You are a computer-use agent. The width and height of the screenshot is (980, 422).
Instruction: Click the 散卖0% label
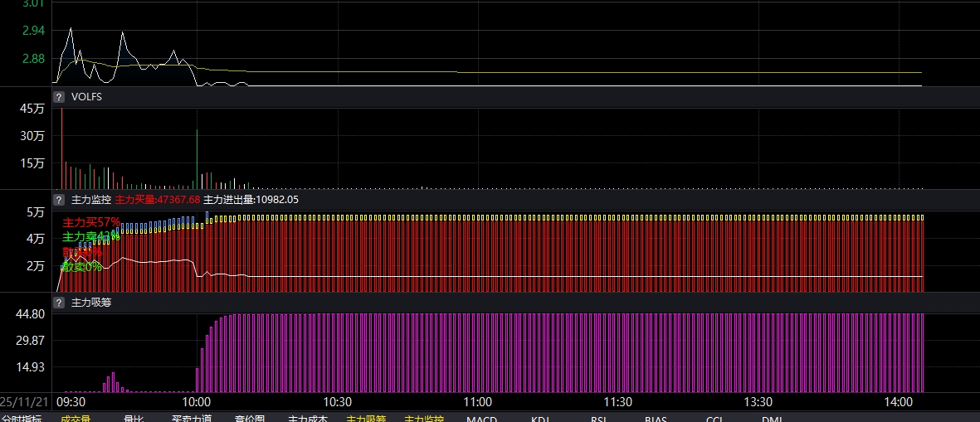(82, 267)
